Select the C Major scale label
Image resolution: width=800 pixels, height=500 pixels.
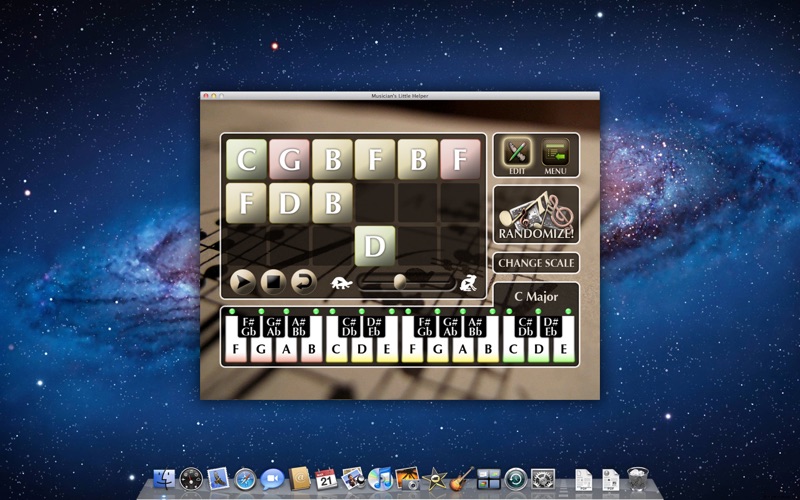tap(536, 296)
